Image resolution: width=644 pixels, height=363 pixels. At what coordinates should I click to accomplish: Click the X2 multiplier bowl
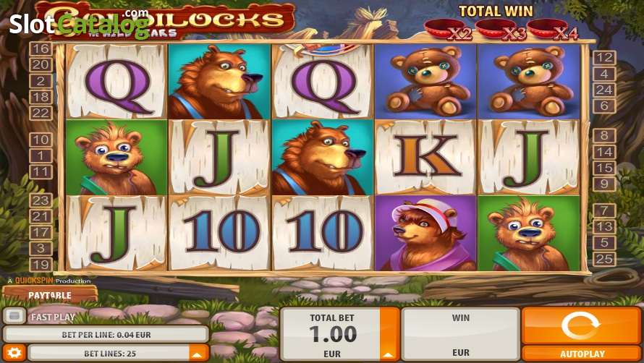448,30
